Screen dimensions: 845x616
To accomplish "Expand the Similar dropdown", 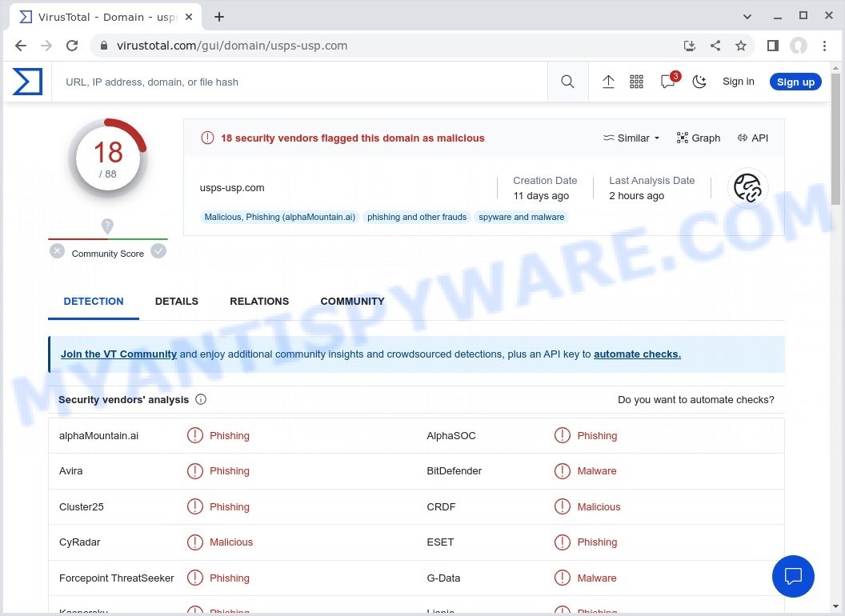I will (x=631, y=138).
